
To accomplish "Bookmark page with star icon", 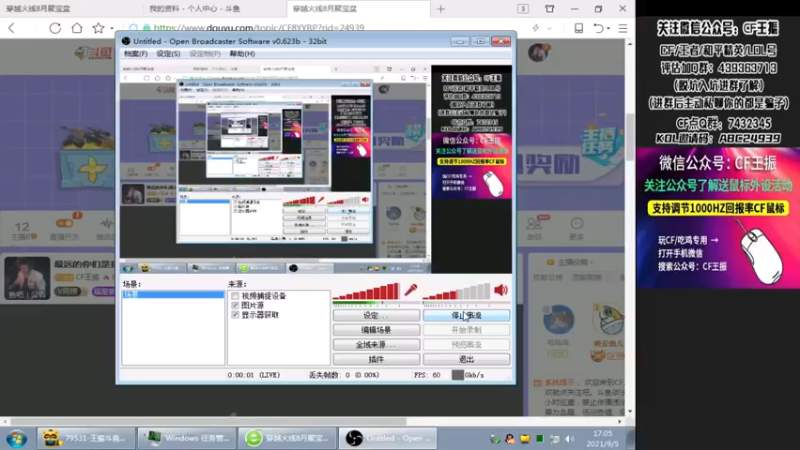I will (98, 28).
